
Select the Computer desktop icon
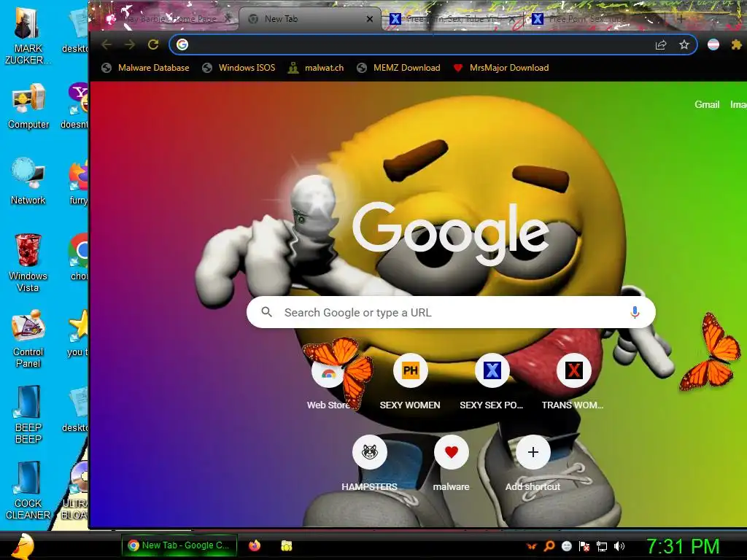click(28, 106)
